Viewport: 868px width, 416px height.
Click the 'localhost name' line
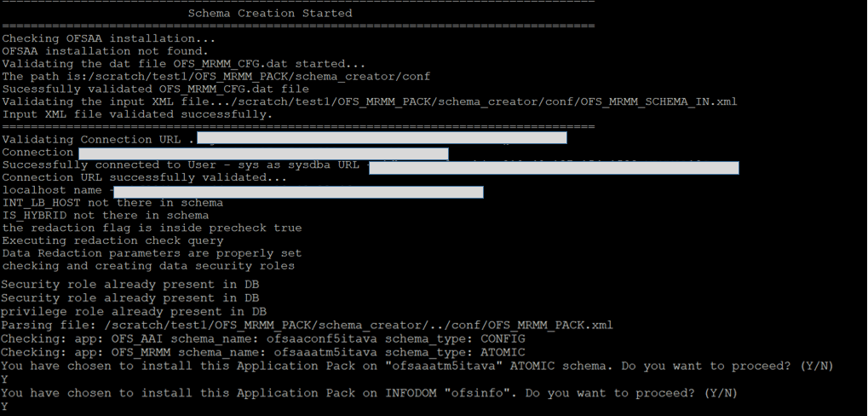pos(243,191)
